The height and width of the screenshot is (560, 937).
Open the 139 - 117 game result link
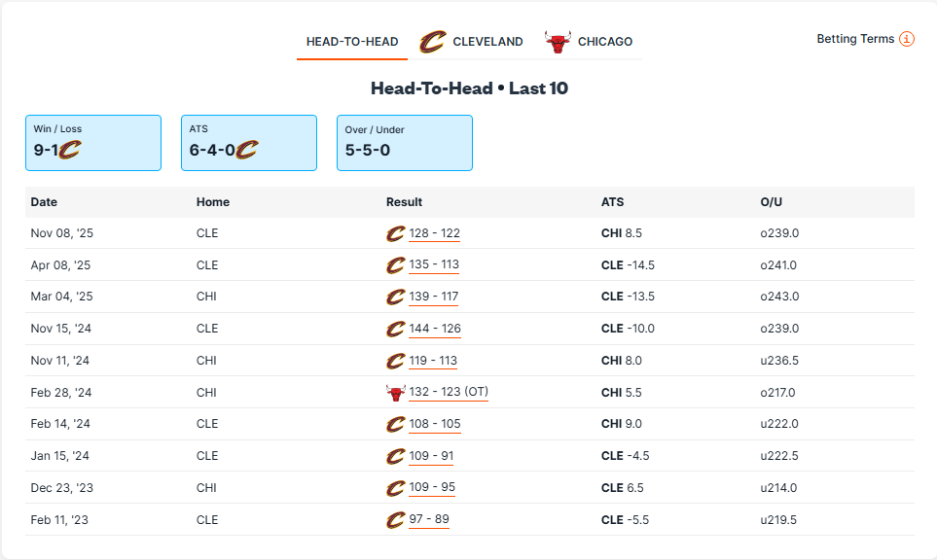[x=434, y=297]
